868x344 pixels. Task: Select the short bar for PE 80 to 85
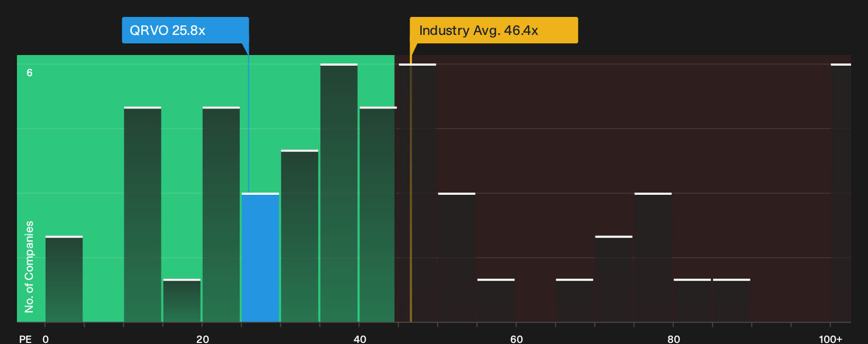[692, 300]
